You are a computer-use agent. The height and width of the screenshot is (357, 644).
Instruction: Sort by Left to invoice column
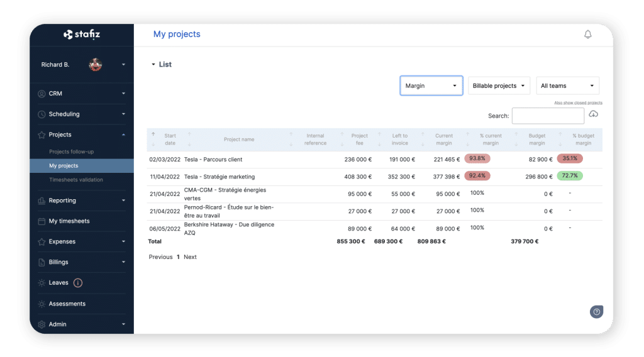coord(399,140)
